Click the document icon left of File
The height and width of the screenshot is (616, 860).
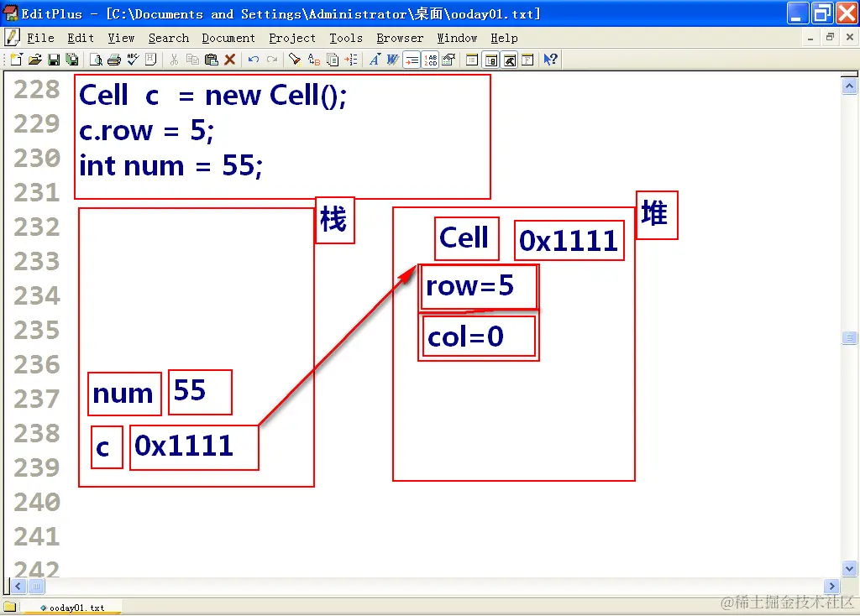tap(12, 37)
